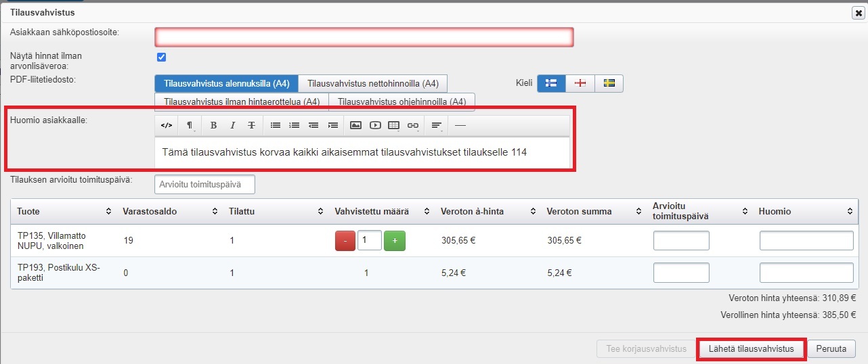Insert an image into the note
The height and width of the screenshot is (364, 868).
click(x=355, y=125)
